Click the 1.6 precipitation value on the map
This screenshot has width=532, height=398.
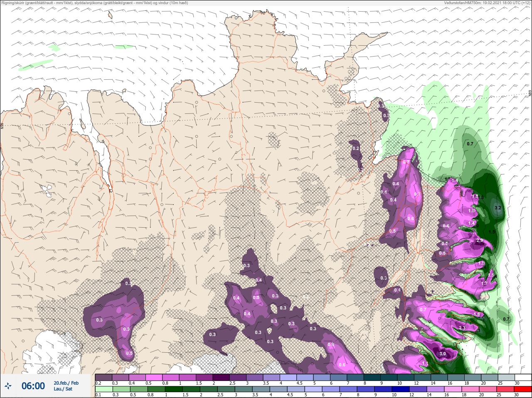tap(477, 314)
